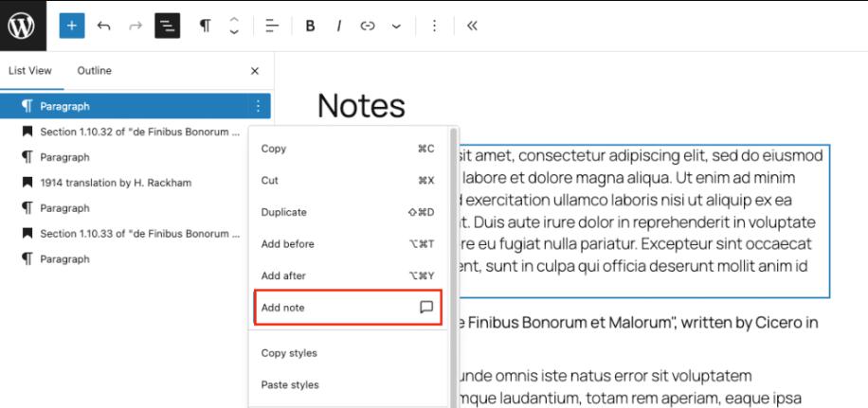Collapse the toolbar with double chevron
The height and width of the screenshot is (408, 868).
tap(472, 26)
